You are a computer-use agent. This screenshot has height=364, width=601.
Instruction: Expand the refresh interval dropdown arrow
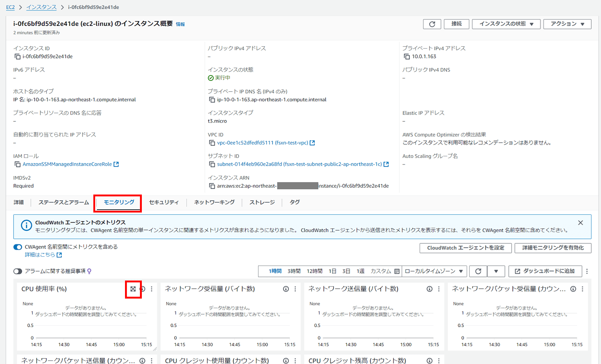pos(496,271)
